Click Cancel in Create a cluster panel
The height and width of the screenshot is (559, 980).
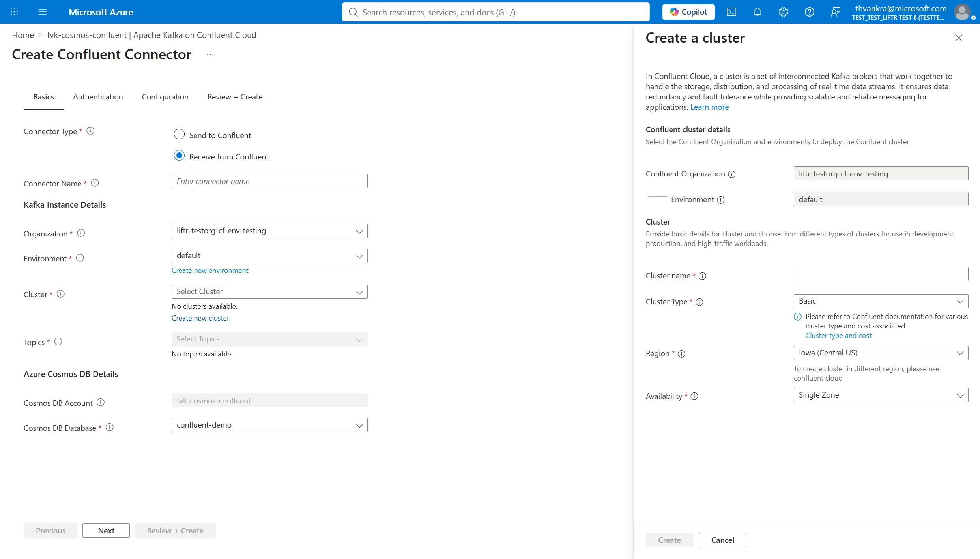(x=722, y=540)
